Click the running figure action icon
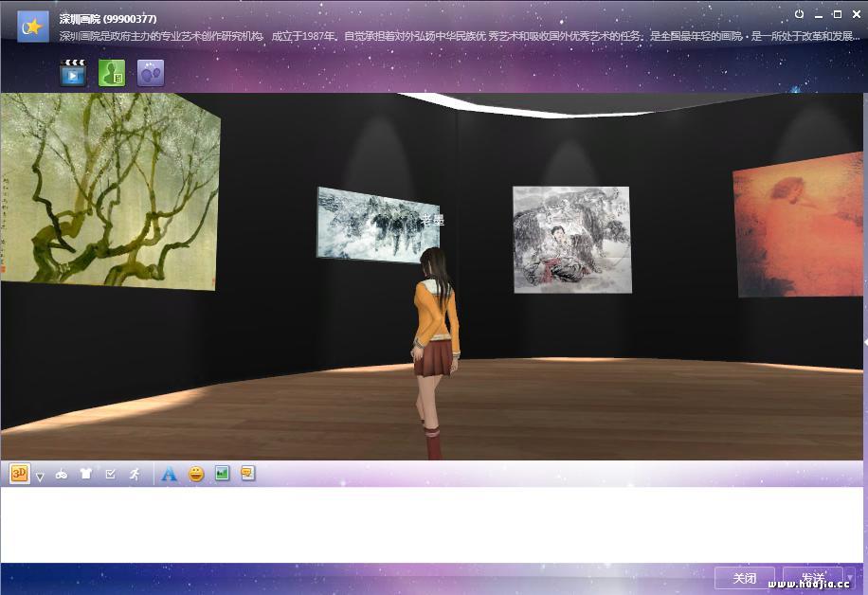868x595 pixels. tap(135, 474)
